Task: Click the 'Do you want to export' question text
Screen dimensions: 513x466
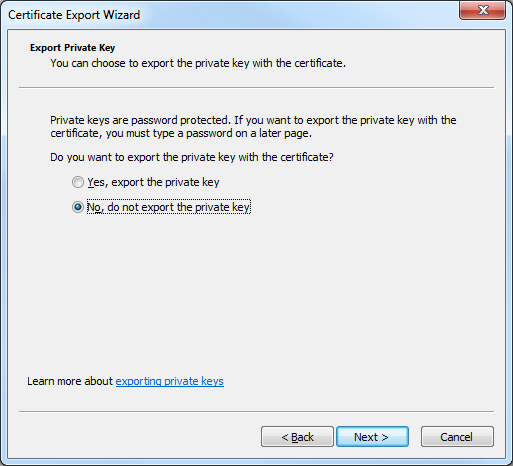Action: click(192, 157)
